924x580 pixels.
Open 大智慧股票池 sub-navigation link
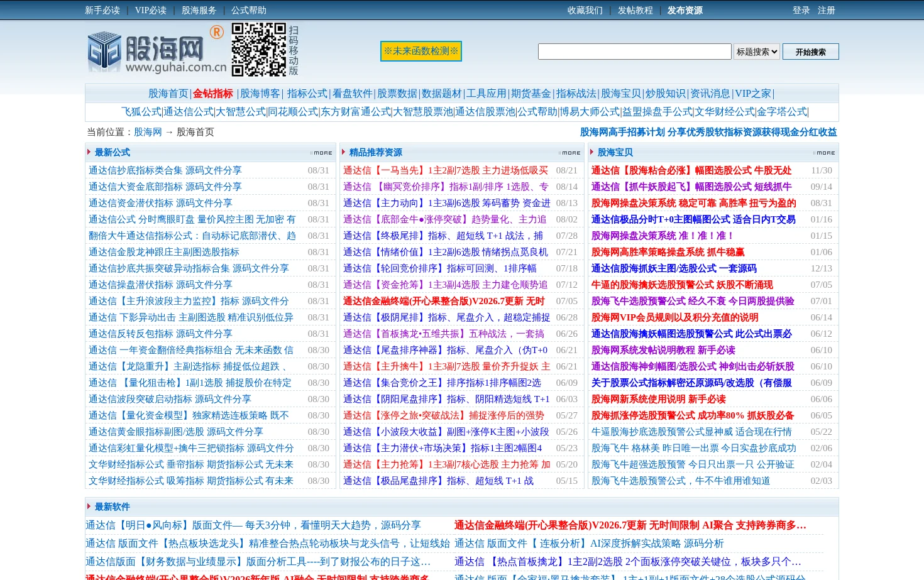423,112
